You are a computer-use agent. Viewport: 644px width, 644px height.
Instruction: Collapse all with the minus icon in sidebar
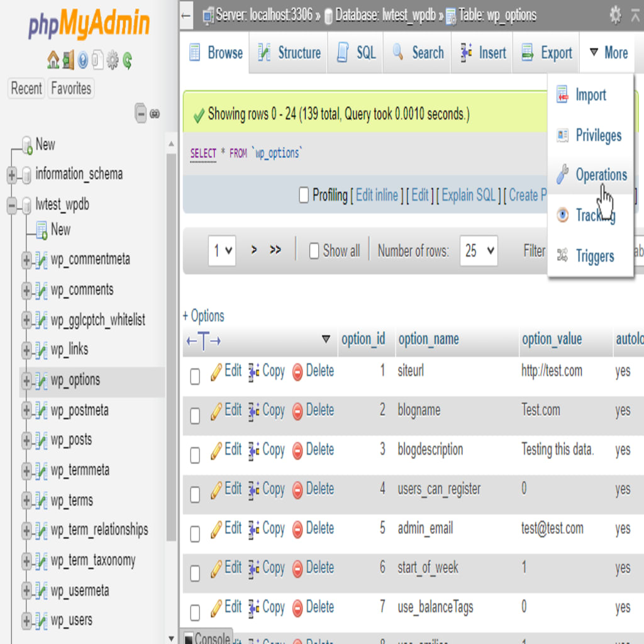140,113
